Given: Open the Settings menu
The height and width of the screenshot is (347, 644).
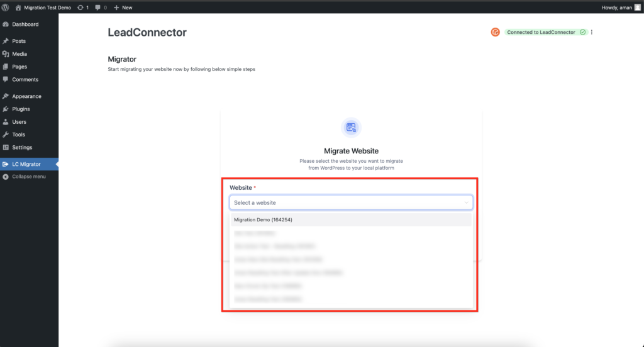Looking at the screenshot, I should 29,147.
